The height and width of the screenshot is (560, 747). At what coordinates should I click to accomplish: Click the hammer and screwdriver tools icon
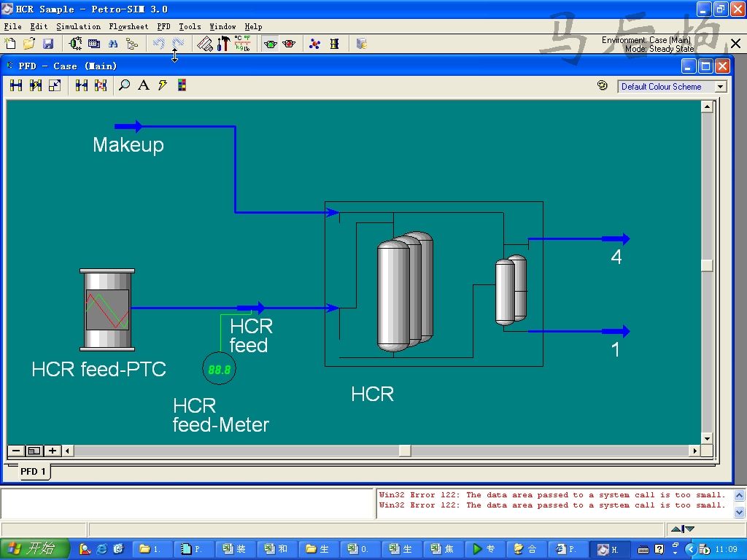pos(223,44)
